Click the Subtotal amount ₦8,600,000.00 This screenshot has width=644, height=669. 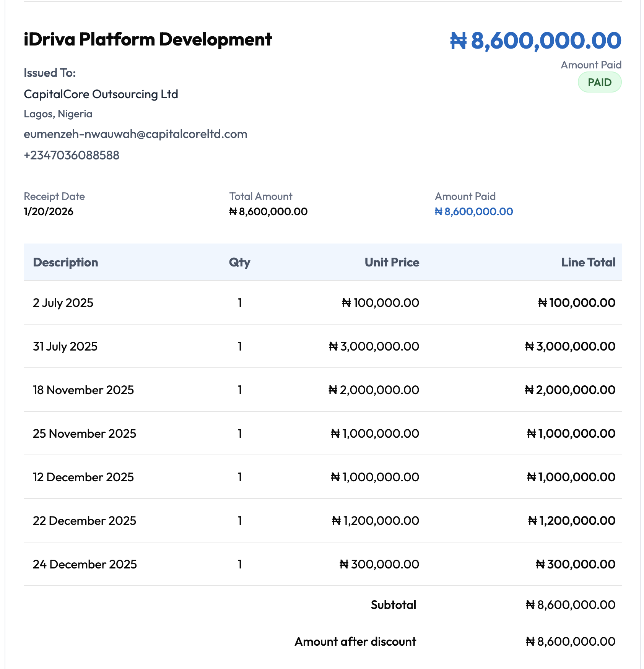click(x=571, y=605)
